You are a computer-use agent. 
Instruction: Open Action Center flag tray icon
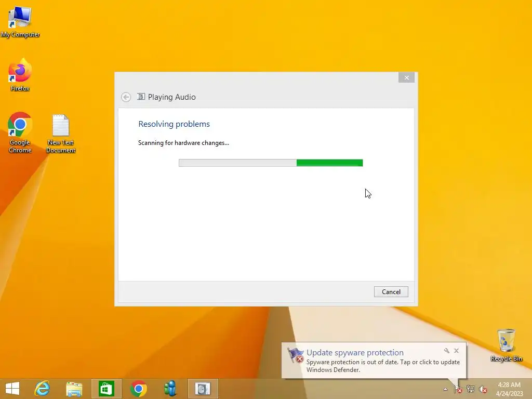(458, 389)
